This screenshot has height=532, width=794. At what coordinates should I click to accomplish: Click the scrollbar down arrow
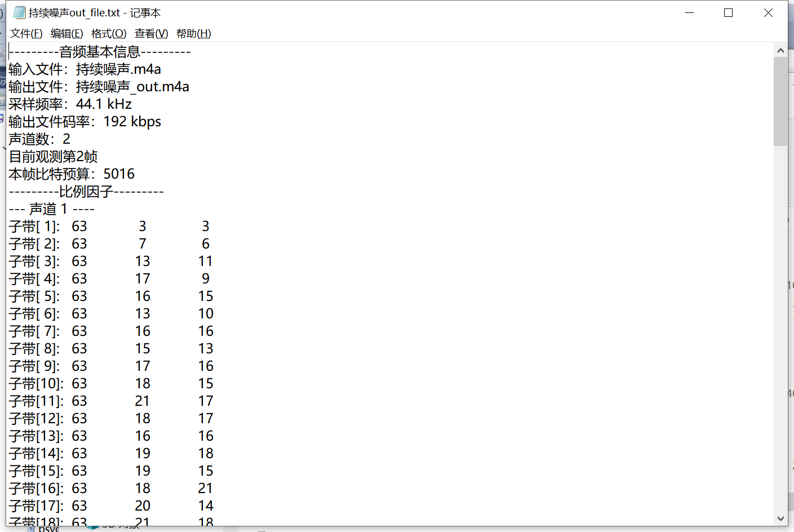tap(780, 517)
